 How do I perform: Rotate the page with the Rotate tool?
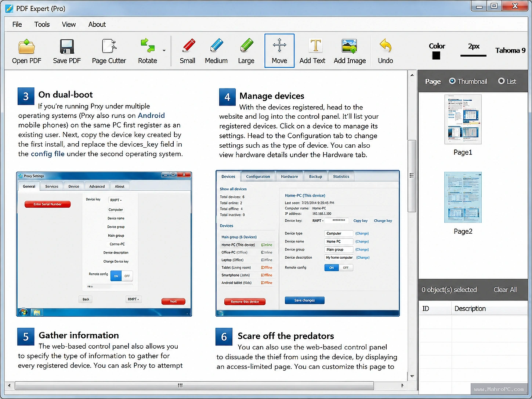pos(148,51)
